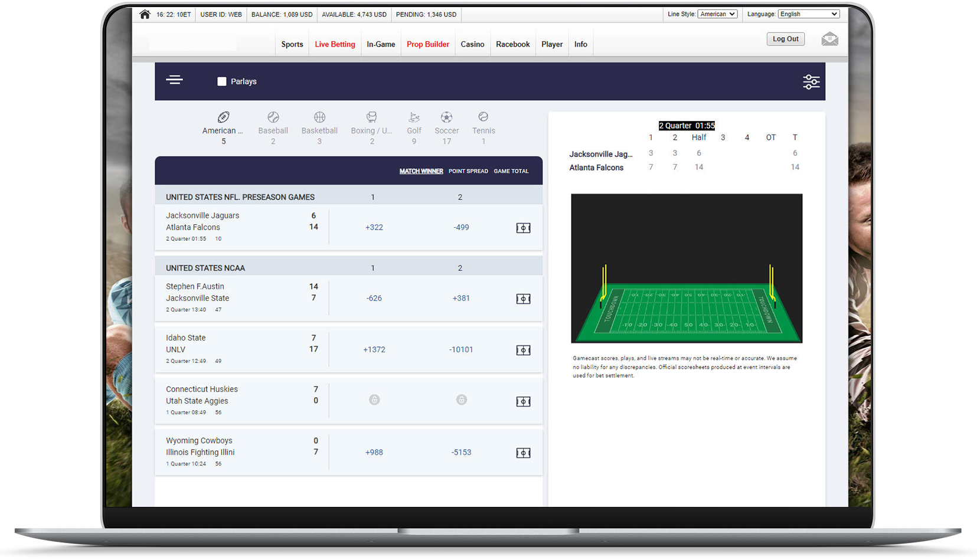Open the Player menu
The width and height of the screenshot is (977, 560).
552,44
